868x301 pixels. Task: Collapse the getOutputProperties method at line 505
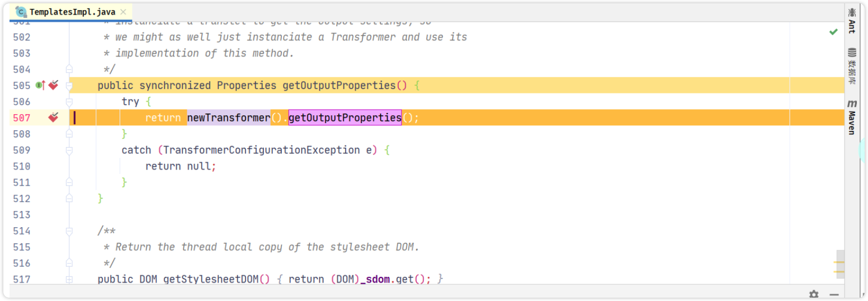click(69, 86)
